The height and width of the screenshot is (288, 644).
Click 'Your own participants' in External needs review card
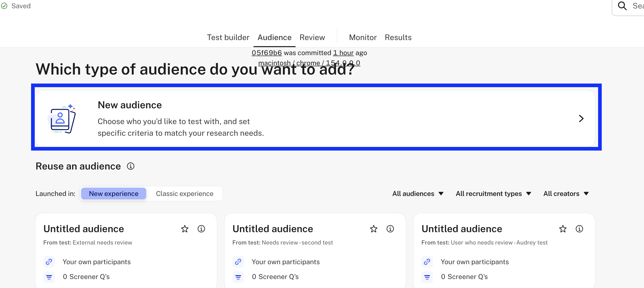[96, 262]
